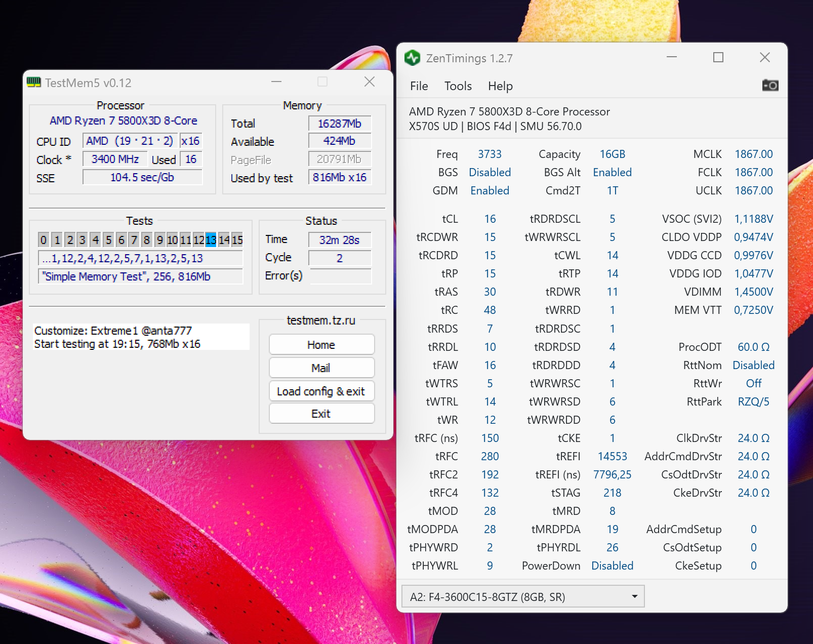Click the tRFC (ns) value 150
This screenshot has height=644, width=813.
[x=490, y=438]
